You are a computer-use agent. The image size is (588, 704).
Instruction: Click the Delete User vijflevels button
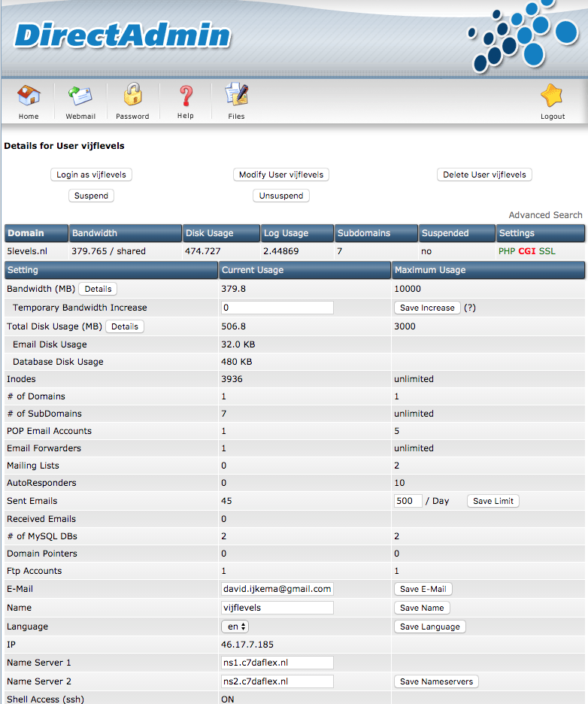[x=484, y=174]
